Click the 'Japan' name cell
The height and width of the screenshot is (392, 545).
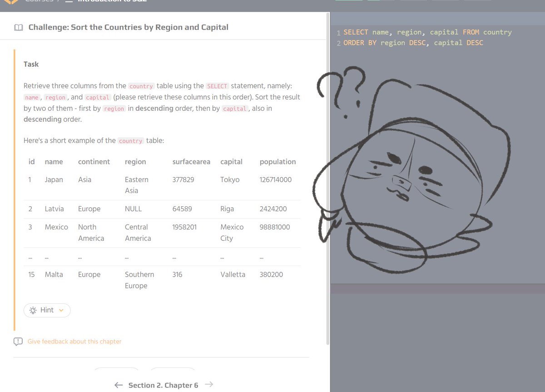pyautogui.click(x=54, y=179)
